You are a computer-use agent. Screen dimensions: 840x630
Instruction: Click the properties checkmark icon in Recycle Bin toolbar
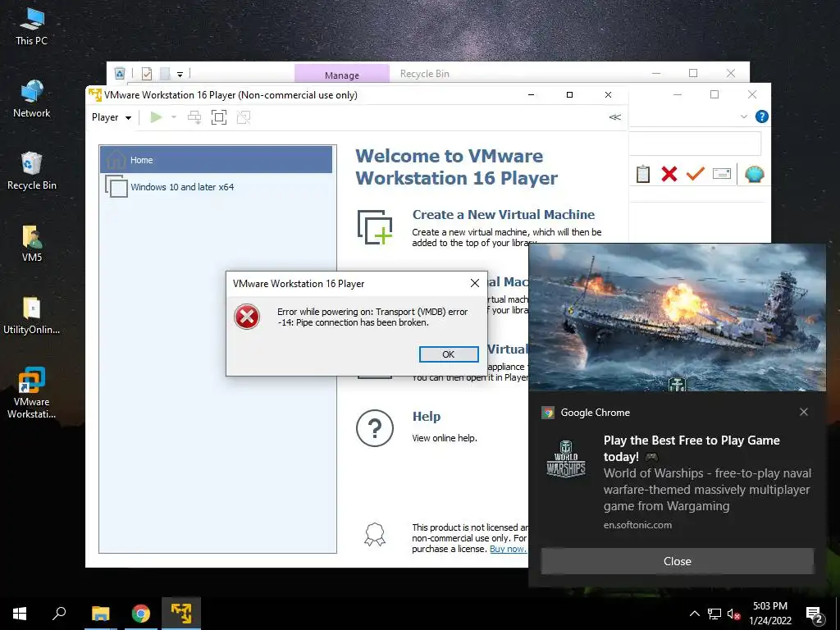pos(146,73)
